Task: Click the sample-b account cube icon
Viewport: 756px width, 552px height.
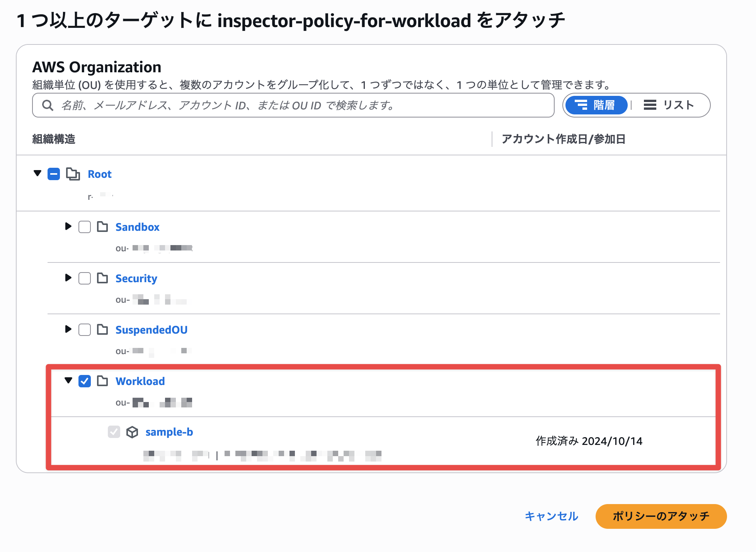Action: coord(132,432)
